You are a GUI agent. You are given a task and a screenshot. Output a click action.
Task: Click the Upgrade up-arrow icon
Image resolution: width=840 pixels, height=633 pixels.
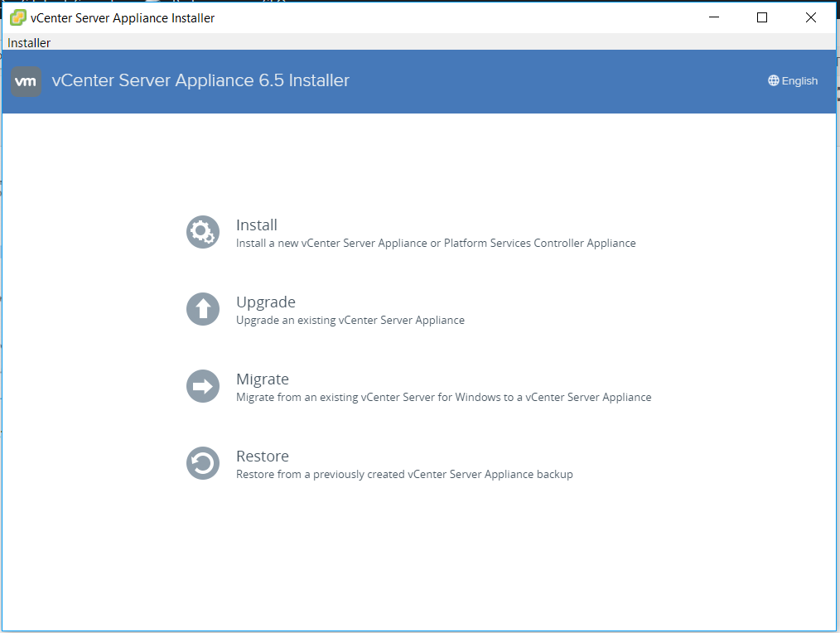coord(202,309)
